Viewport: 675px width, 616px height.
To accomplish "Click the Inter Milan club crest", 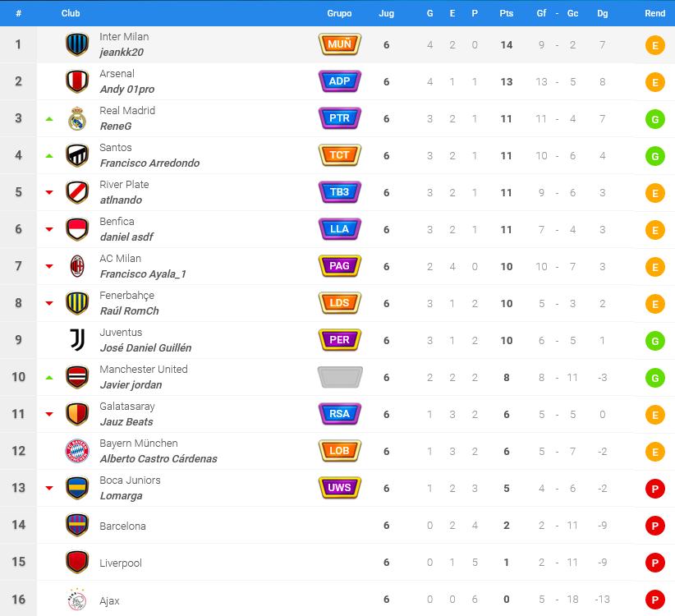I will click(x=77, y=44).
